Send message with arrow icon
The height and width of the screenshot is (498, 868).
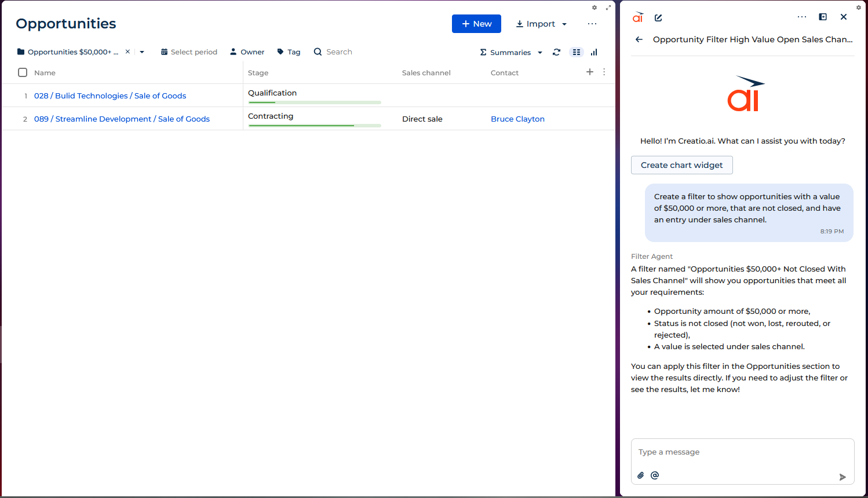pyautogui.click(x=843, y=477)
